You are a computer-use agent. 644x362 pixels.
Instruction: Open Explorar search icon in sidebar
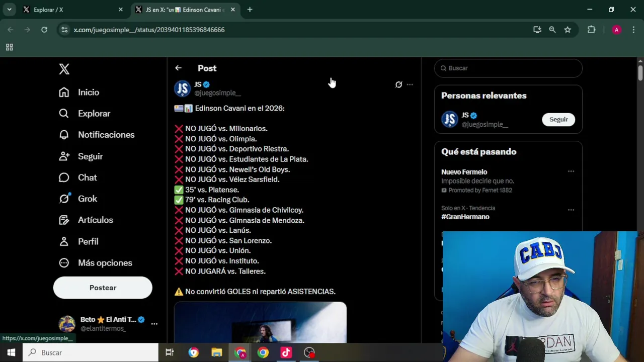point(64,114)
